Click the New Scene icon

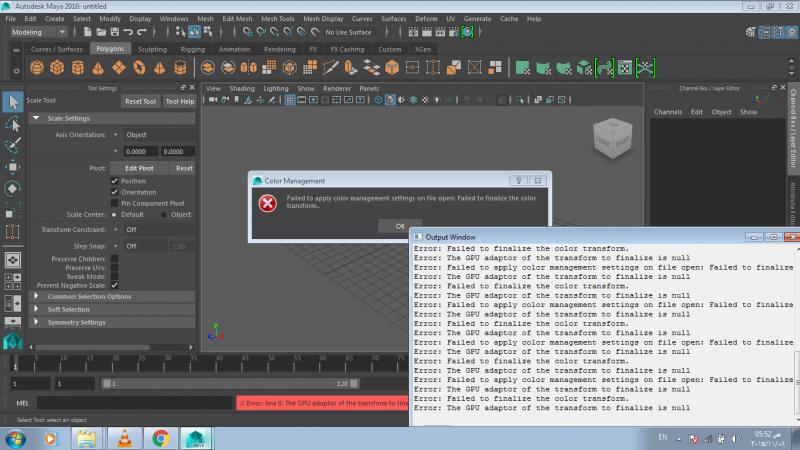click(87, 32)
